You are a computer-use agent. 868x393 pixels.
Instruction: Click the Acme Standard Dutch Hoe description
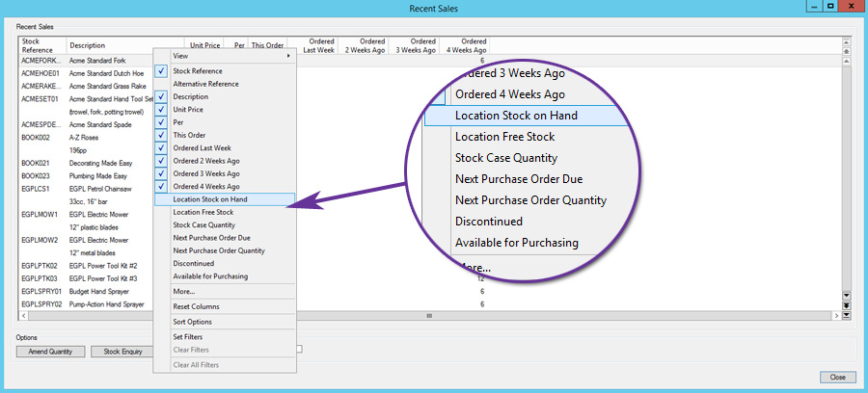tap(106, 73)
